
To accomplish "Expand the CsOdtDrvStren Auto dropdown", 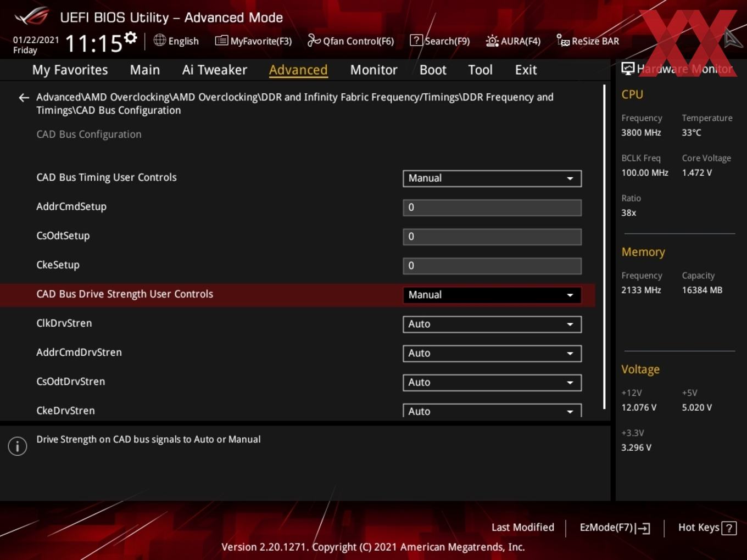I will 492,382.
